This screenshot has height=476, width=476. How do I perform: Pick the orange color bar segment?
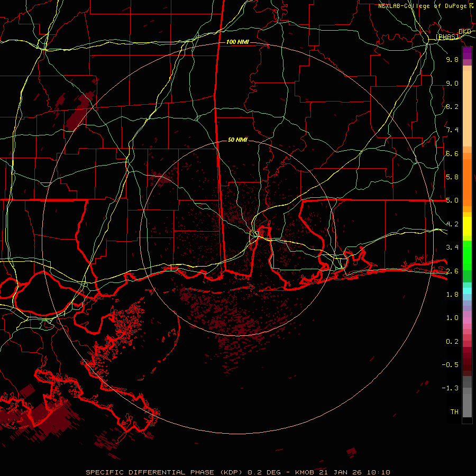click(x=467, y=182)
